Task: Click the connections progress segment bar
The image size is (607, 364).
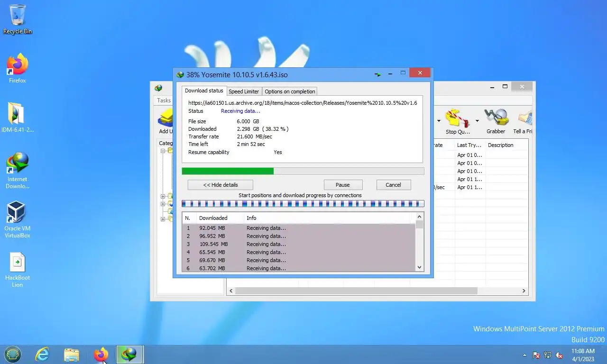Action: (303, 204)
